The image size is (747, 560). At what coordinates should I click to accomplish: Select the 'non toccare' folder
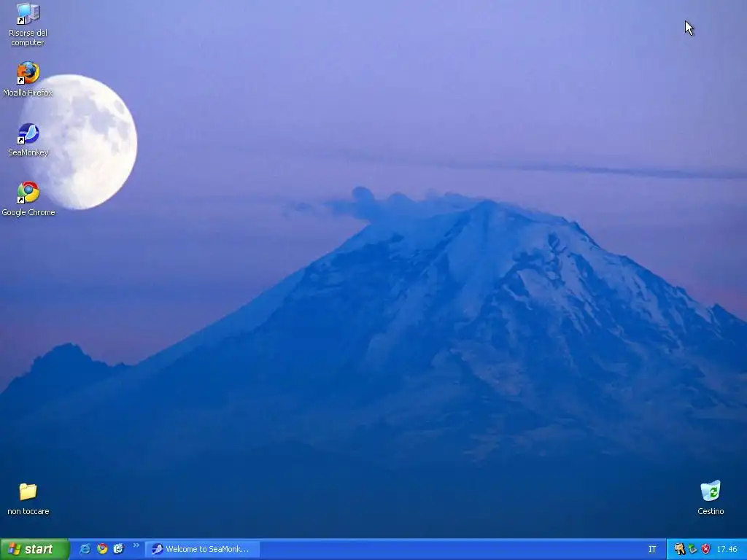(x=28, y=499)
